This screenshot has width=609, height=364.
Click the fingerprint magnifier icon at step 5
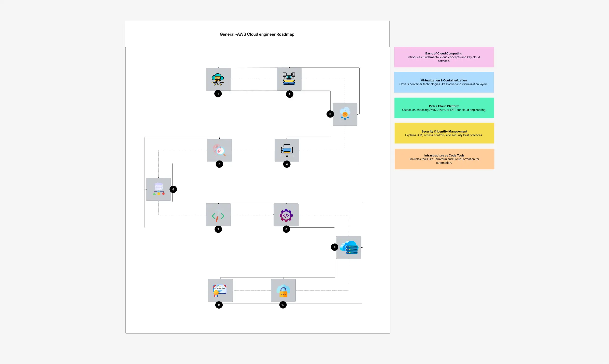click(x=219, y=150)
